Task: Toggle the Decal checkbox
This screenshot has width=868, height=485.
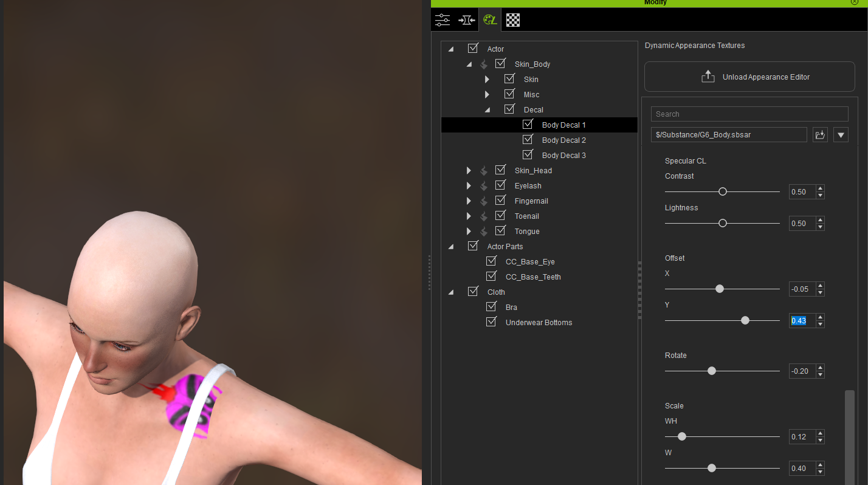Action: [509, 109]
